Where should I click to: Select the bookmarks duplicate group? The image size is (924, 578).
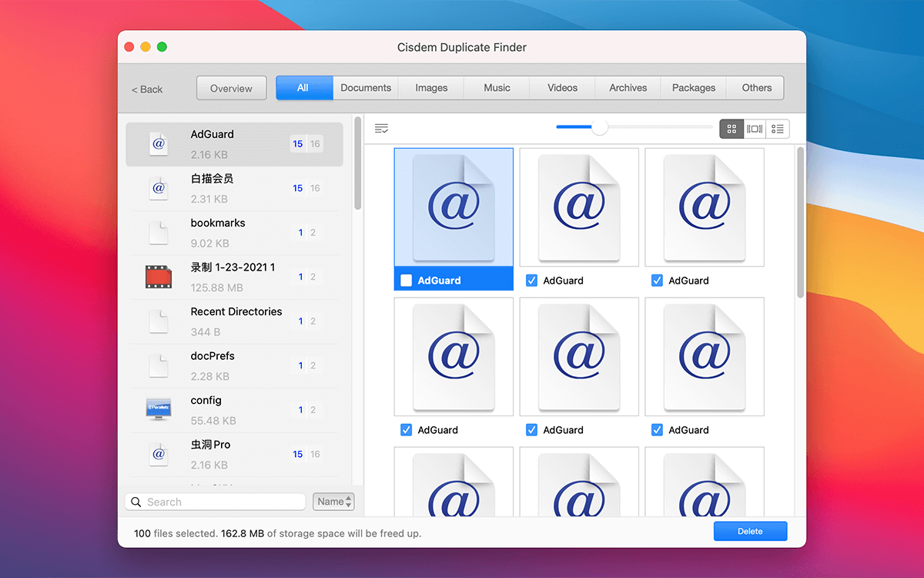tap(234, 233)
